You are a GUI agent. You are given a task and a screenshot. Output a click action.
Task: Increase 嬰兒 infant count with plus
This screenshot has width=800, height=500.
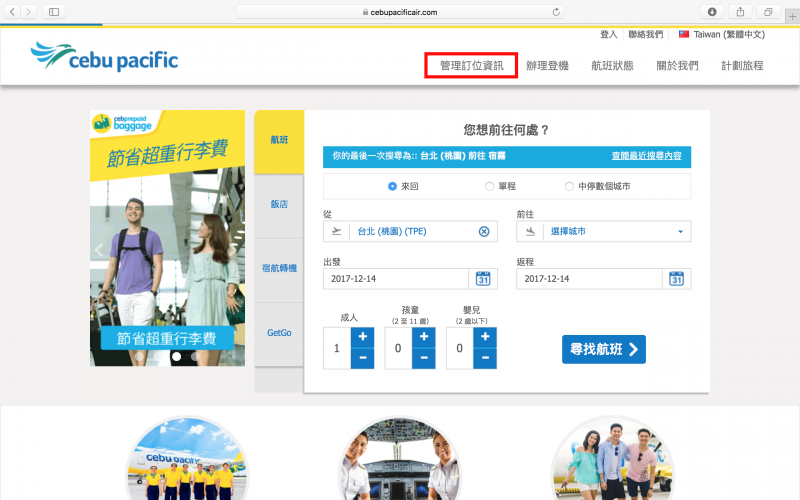pyautogui.click(x=485, y=337)
